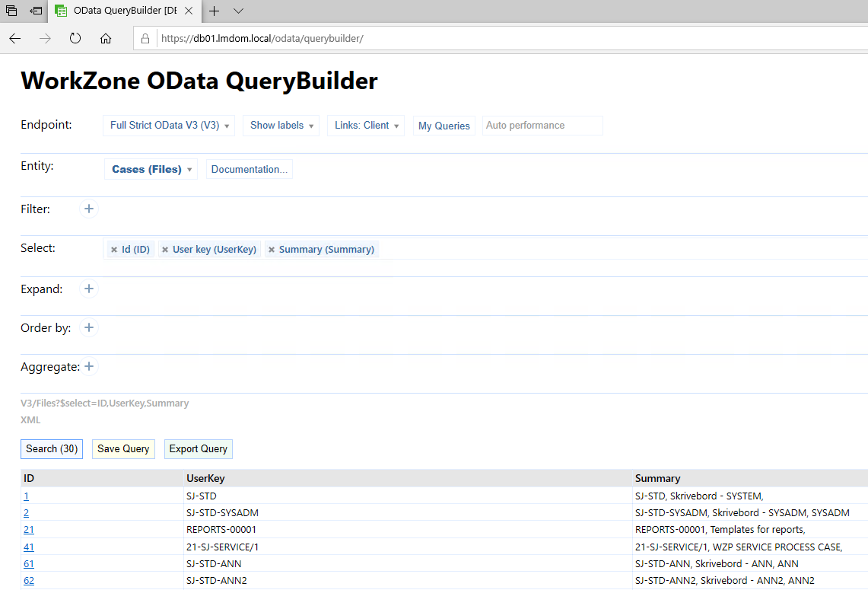Click the browser refresh icon

click(75, 38)
